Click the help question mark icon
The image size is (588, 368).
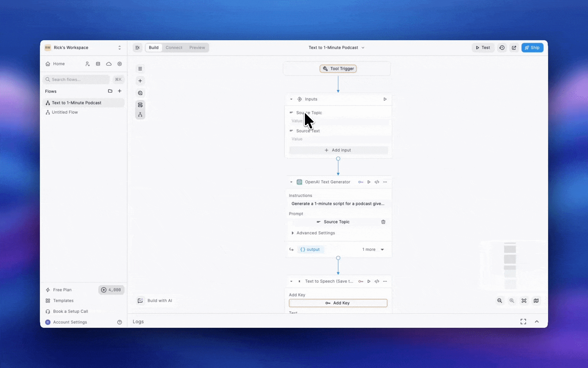(120, 322)
